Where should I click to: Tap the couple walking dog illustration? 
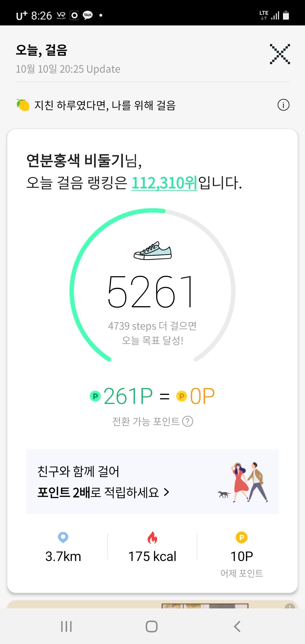pos(243,482)
